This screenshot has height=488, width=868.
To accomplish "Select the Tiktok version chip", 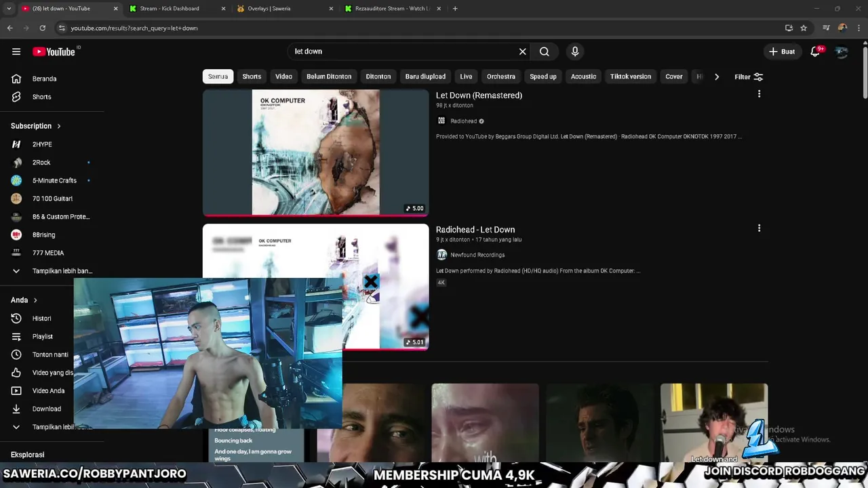I will [631, 77].
